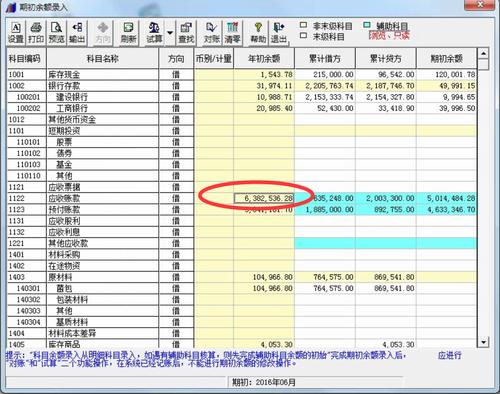Click the 输出 export icon
The width and height of the screenshot is (500, 394).
point(77,33)
